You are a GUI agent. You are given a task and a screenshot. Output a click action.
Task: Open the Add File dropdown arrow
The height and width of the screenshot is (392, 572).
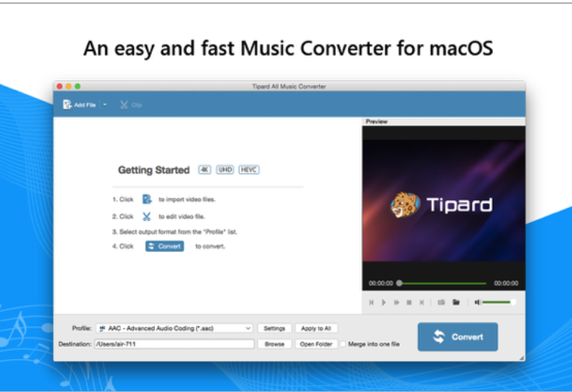pyautogui.click(x=105, y=105)
